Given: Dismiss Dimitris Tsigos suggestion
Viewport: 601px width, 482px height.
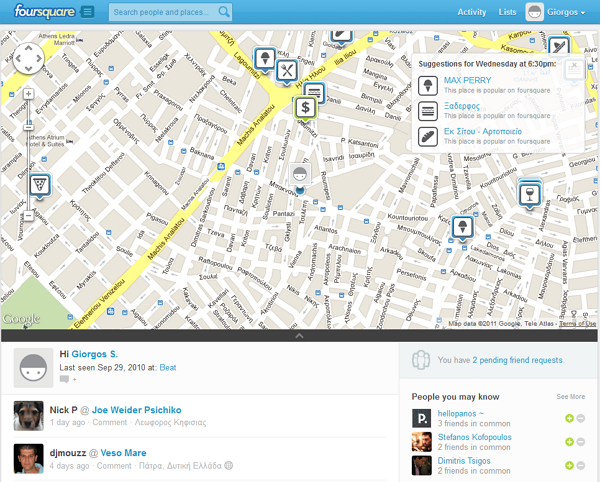Looking at the screenshot, I should [x=581, y=466].
